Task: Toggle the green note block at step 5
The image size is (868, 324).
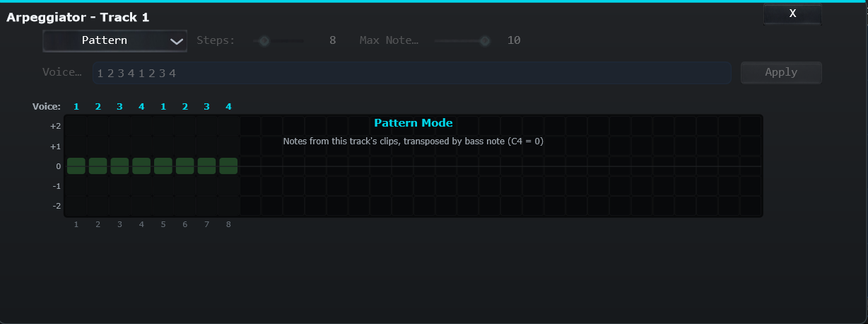Action: (x=163, y=166)
